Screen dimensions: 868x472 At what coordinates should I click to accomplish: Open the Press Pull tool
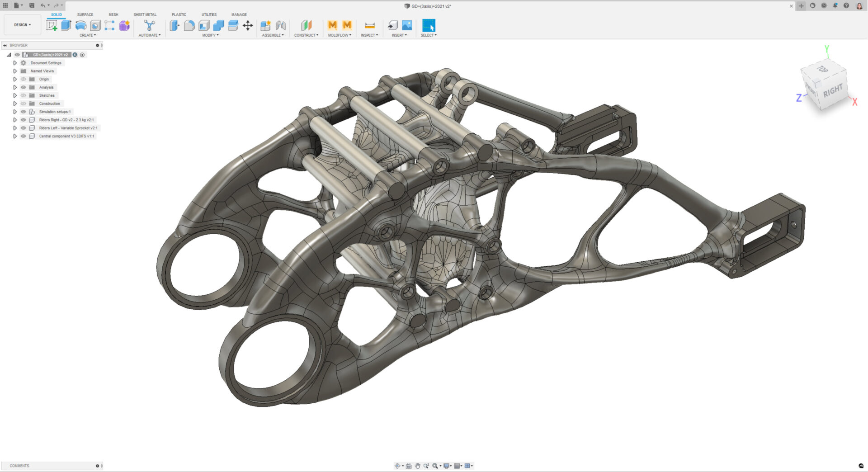[174, 25]
